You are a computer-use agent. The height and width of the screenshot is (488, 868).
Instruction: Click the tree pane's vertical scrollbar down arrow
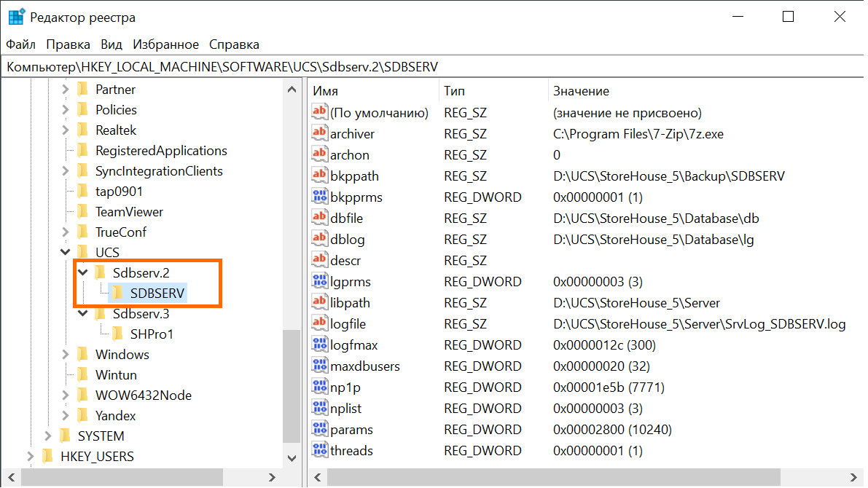[291, 457]
